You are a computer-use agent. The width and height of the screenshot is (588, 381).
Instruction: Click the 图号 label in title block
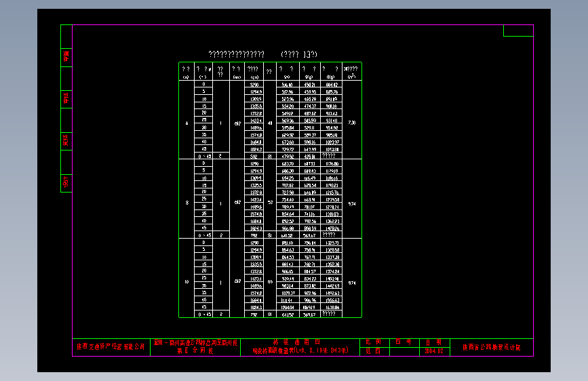tap(404, 342)
